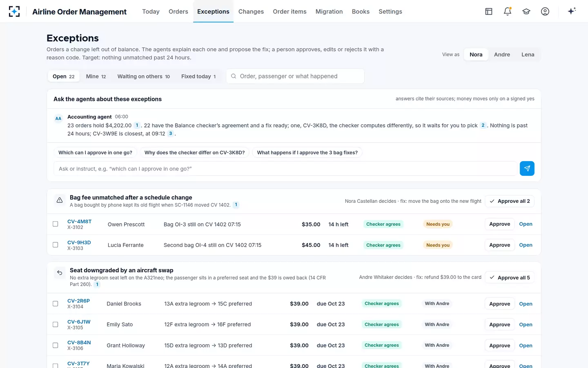
Task: Open the notifications bell
Action: (508, 11)
